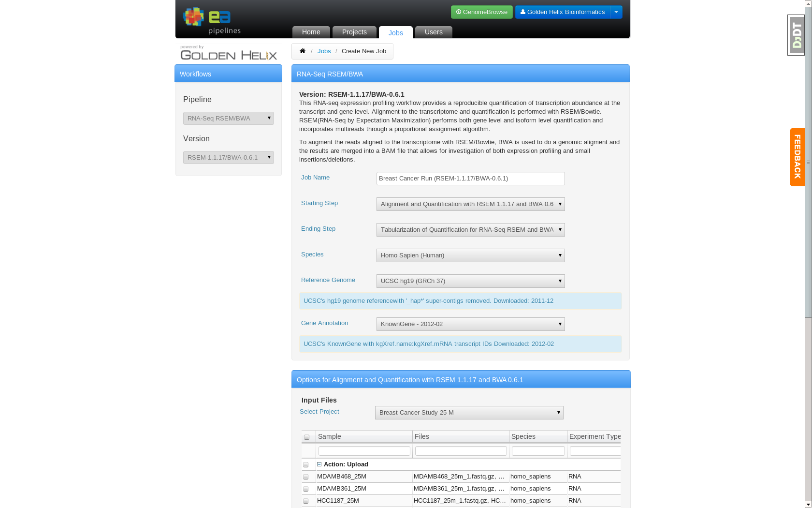812x508 pixels.
Task: Click the Jobs breadcrumb link
Action: 324,51
